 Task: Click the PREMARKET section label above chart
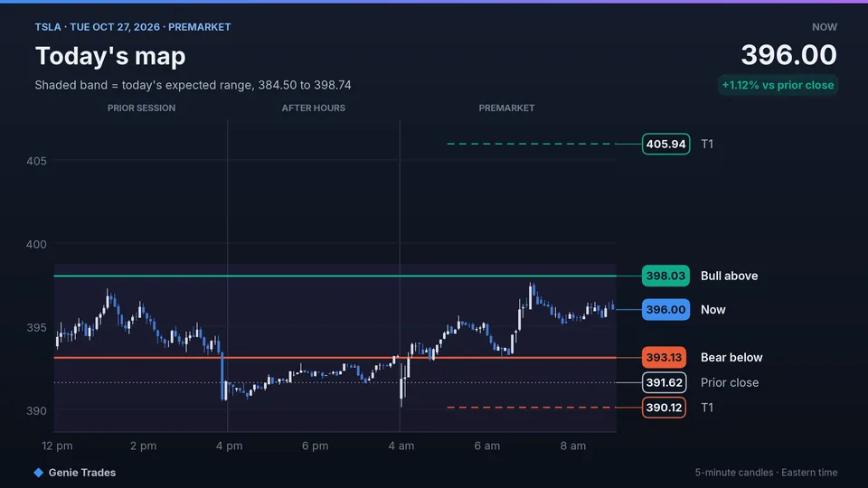tap(506, 108)
